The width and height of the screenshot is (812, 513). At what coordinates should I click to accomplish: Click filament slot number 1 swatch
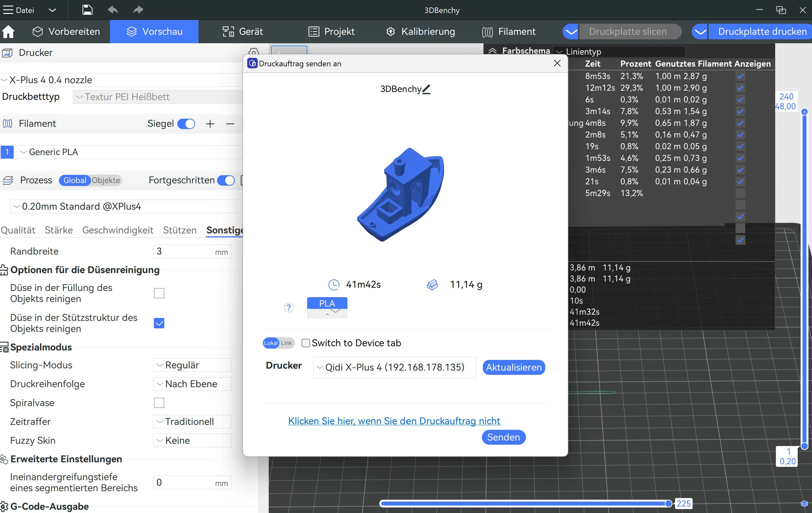pyautogui.click(x=7, y=152)
